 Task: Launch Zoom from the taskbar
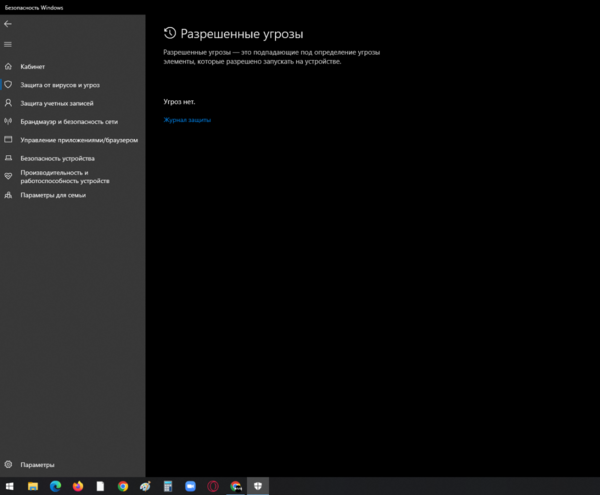tap(190, 486)
